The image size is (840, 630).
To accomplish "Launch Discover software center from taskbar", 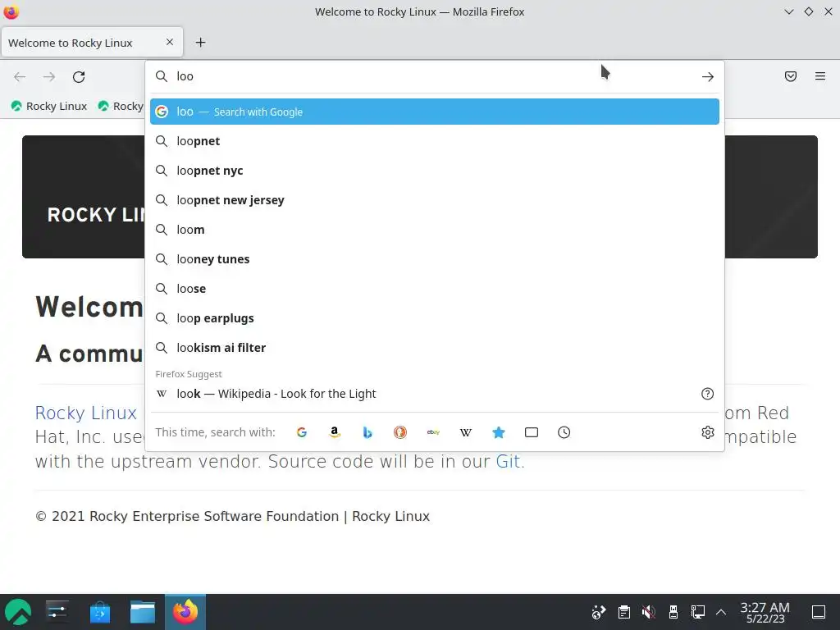I will (x=100, y=612).
